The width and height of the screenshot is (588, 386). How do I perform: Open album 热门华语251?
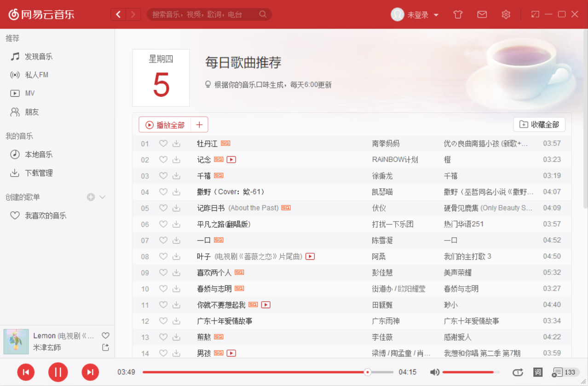(x=464, y=224)
